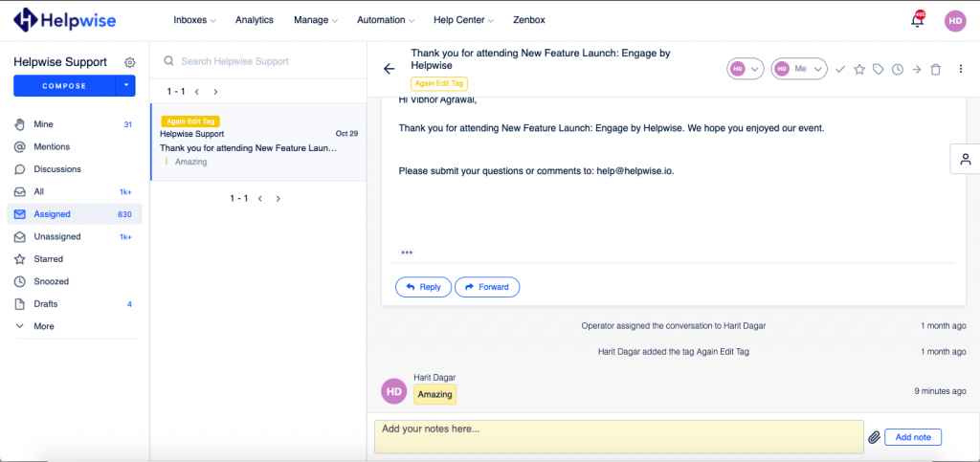Click 'Harit Dagar added the tag' line
This screenshot has height=462, width=980.
click(x=674, y=351)
